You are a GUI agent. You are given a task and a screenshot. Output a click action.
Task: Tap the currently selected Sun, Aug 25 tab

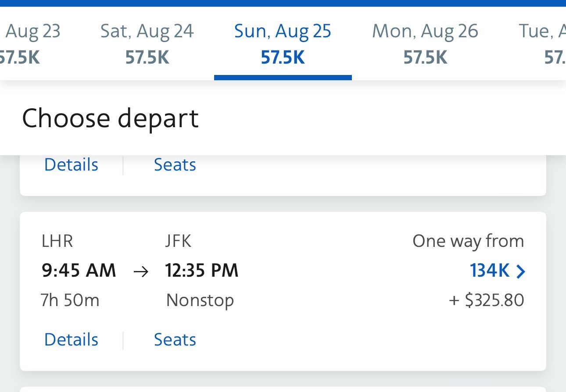point(283,44)
